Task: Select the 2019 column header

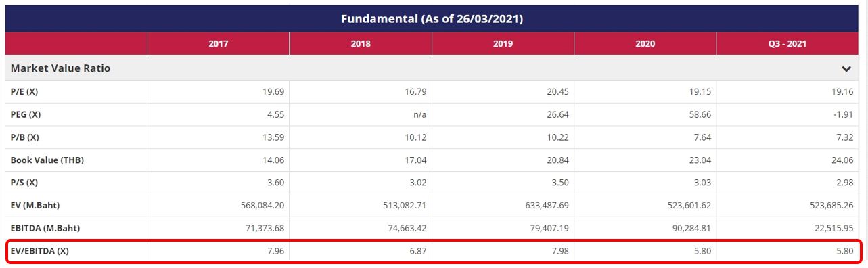Action: click(503, 44)
